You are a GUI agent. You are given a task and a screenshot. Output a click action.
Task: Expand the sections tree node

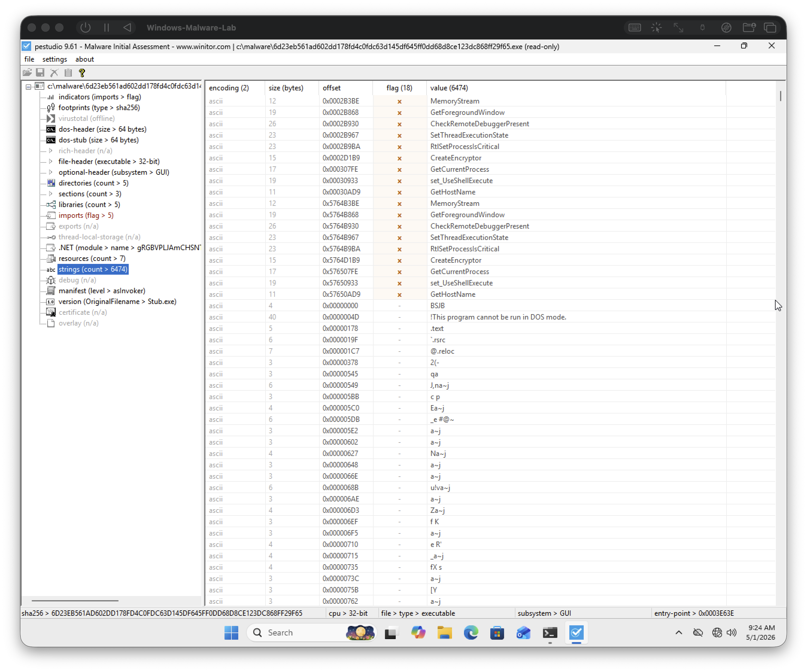click(51, 194)
